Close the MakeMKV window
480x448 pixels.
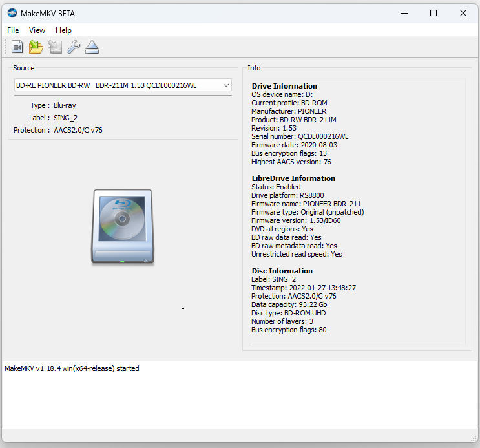463,13
